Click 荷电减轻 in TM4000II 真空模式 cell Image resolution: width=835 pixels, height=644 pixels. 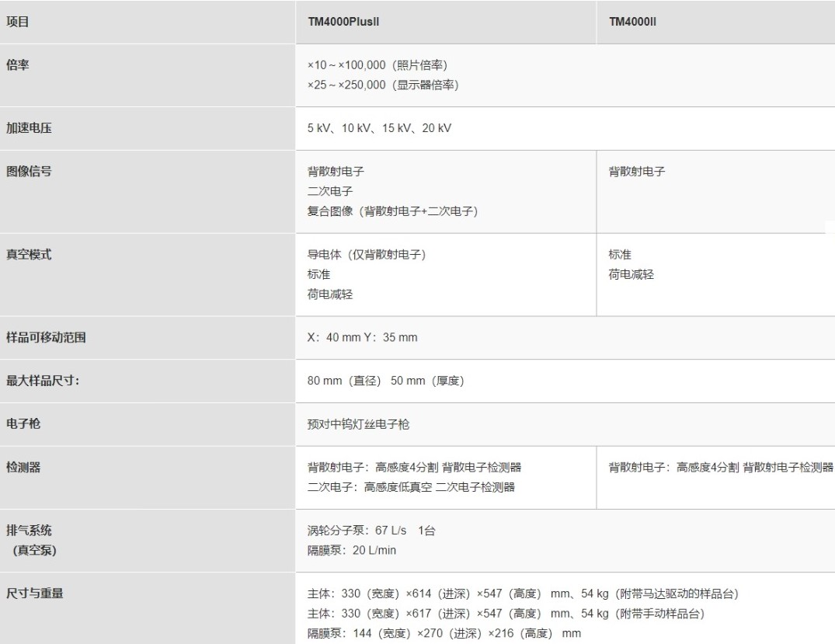tap(631, 274)
